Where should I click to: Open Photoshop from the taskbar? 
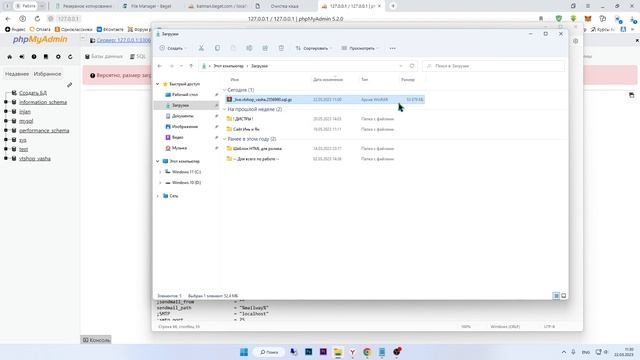(309, 352)
